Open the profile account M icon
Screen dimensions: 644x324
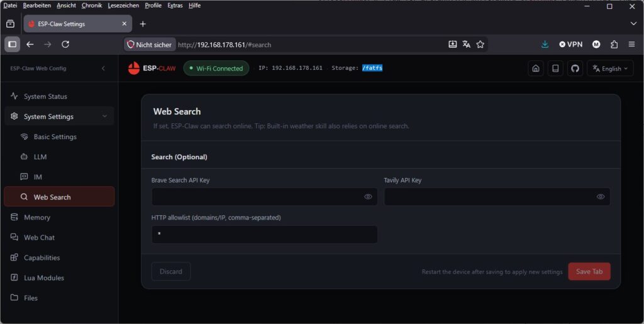[596, 44]
